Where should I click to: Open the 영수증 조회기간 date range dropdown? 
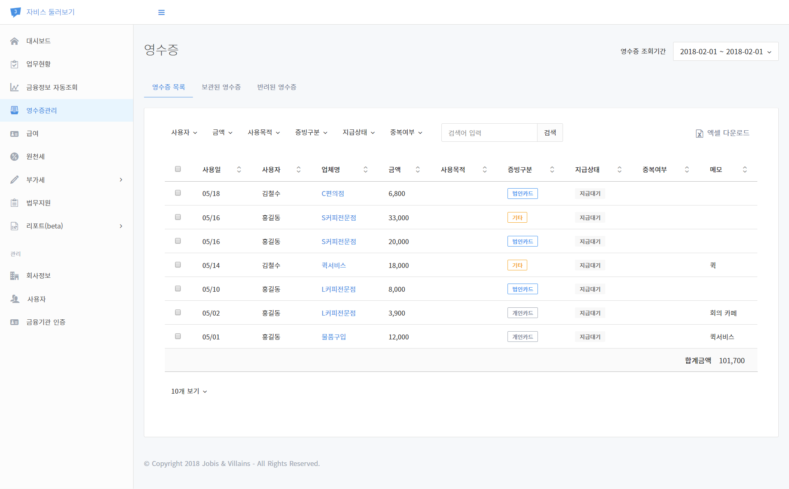coord(725,52)
